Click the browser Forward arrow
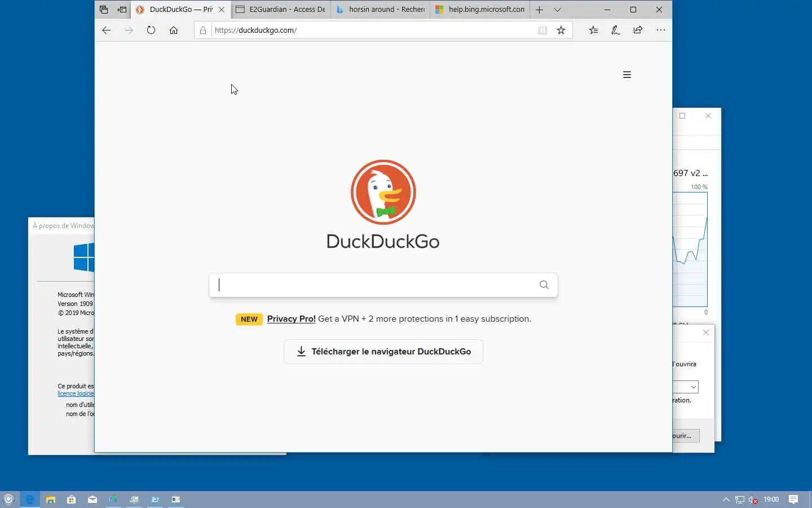The width and height of the screenshot is (812, 508). coord(129,30)
